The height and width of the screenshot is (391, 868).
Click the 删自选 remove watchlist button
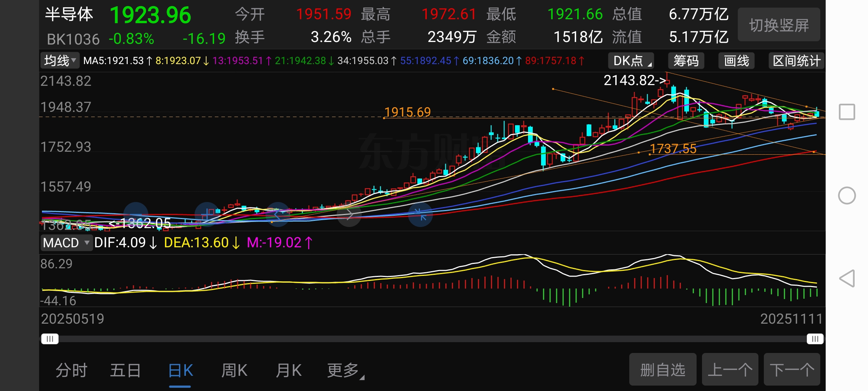pyautogui.click(x=663, y=370)
